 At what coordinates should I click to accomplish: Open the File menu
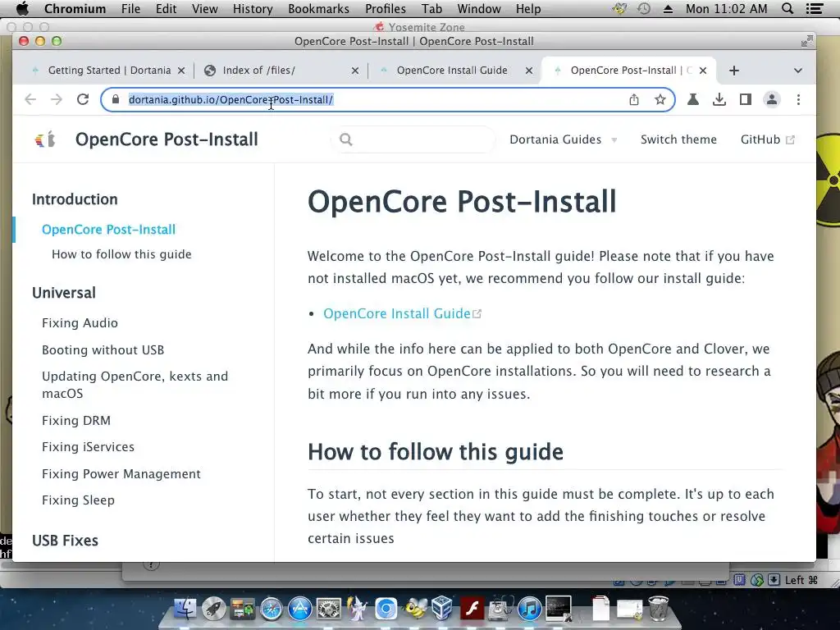coord(130,8)
